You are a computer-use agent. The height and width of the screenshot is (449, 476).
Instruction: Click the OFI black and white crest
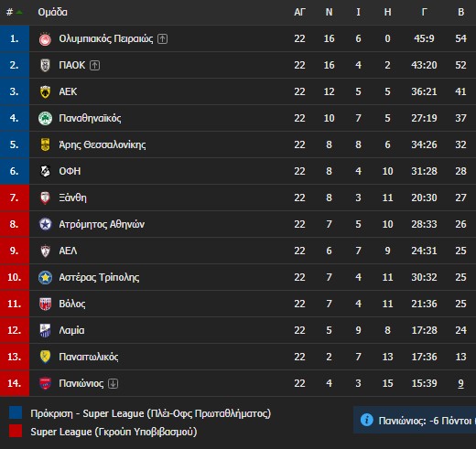click(x=45, y=171)
